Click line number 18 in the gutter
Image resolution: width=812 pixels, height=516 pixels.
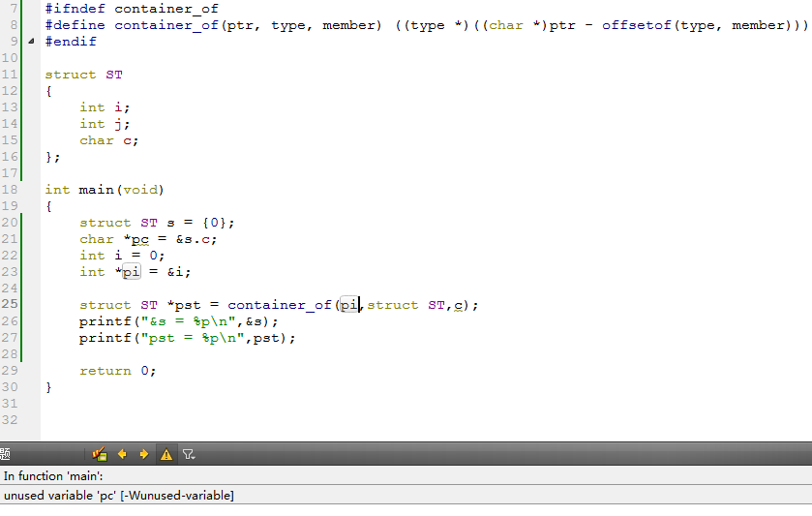pos(10,190)
